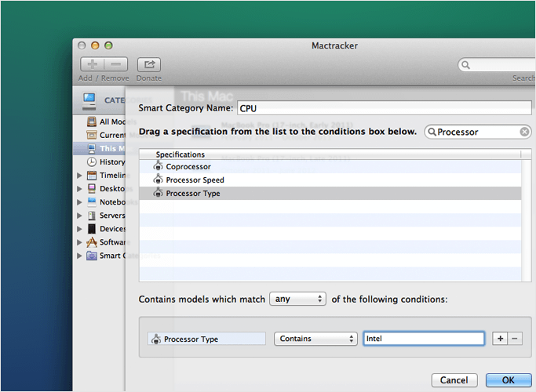
Task: Click the Cancel button
Action: (454, 380)
